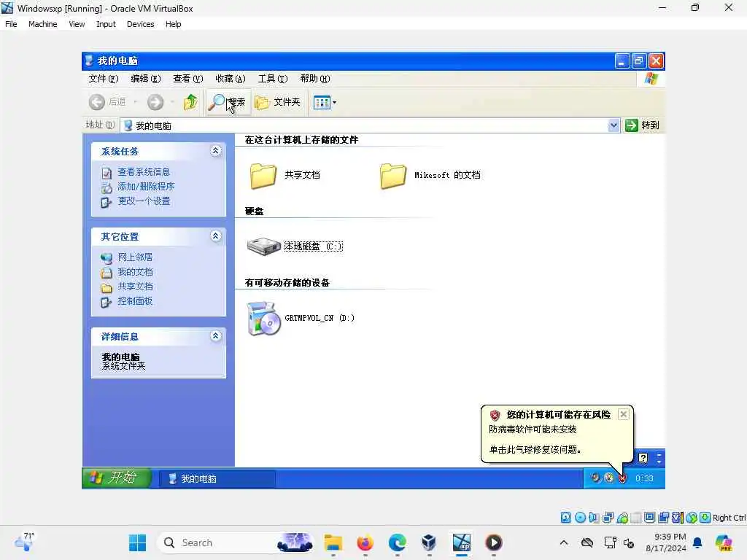Screen dimensions: 747x560
Task: Open Firefox from Windows taskbar
Action: (x=365, y=542)
